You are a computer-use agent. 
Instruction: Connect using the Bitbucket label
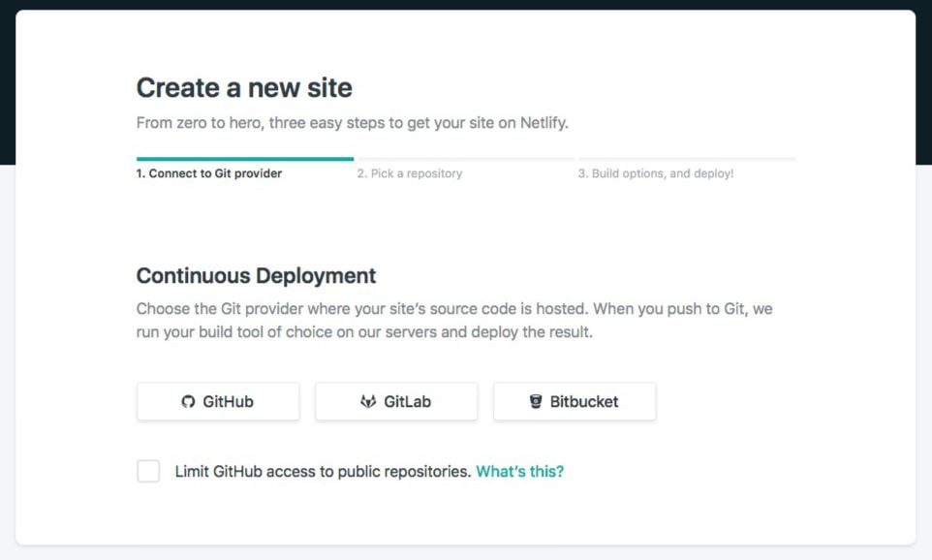coord(584,402)
